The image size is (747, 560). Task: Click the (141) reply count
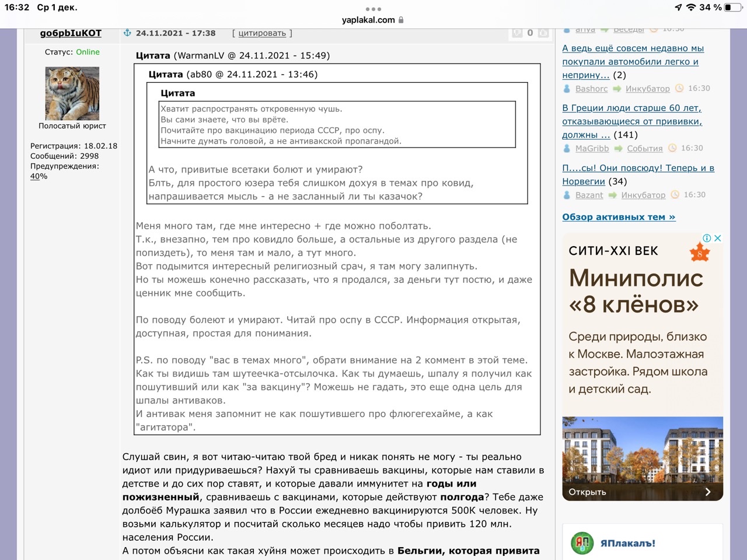(x=626, y=135)
